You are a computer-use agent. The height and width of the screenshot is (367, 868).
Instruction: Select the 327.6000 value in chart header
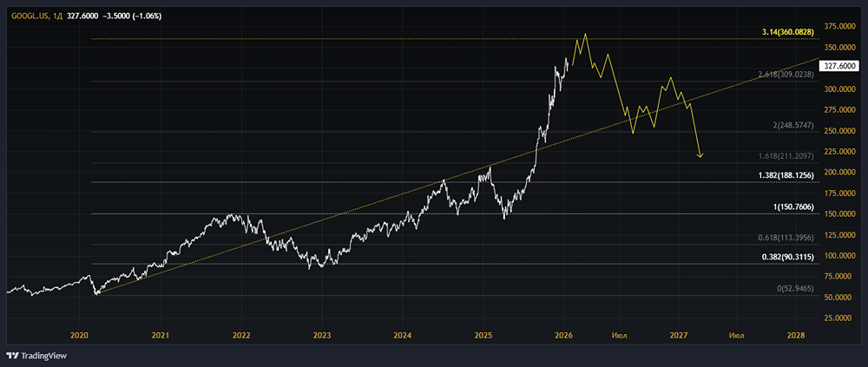coord(84,16)
